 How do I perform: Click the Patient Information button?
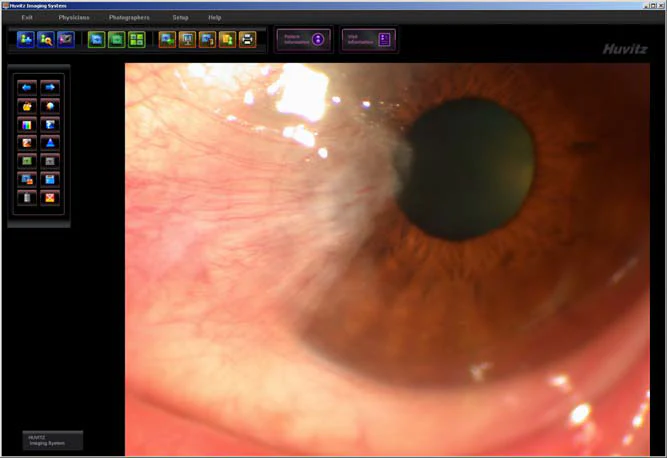pyautogui.click(x=303, y=40)
